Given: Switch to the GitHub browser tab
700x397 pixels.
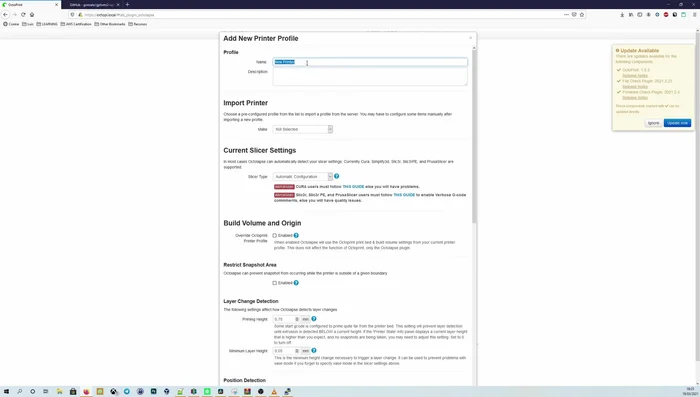Looking at the screenshot, I should (91, 4).
